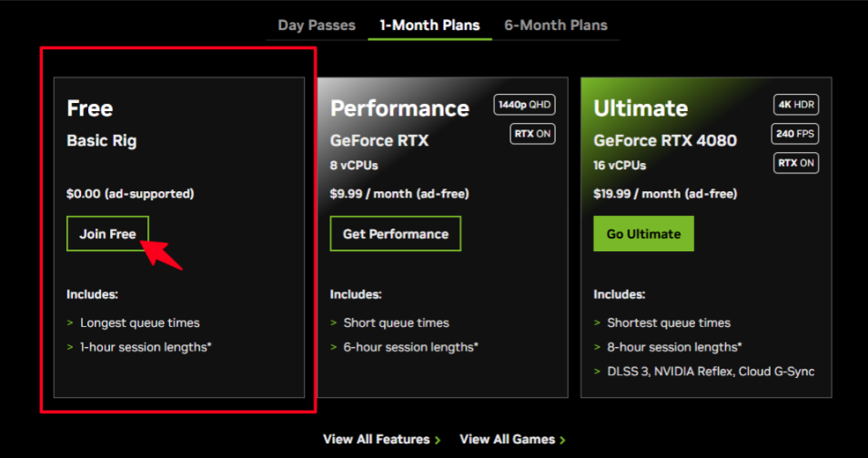Click the Get Performance button
Screen dimensions: 868x458
(395, 234)
